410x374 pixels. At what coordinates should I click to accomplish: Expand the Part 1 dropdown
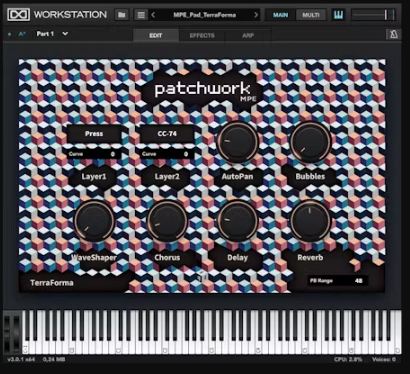65,34
